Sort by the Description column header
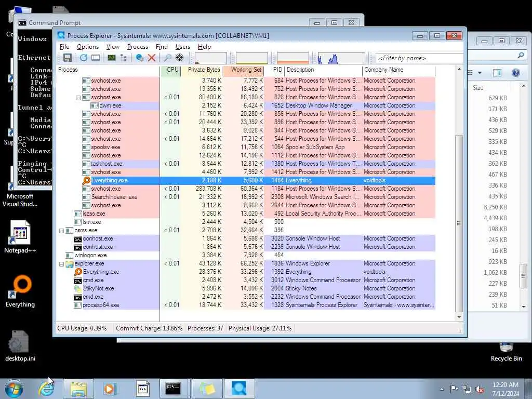 (323, 70)
